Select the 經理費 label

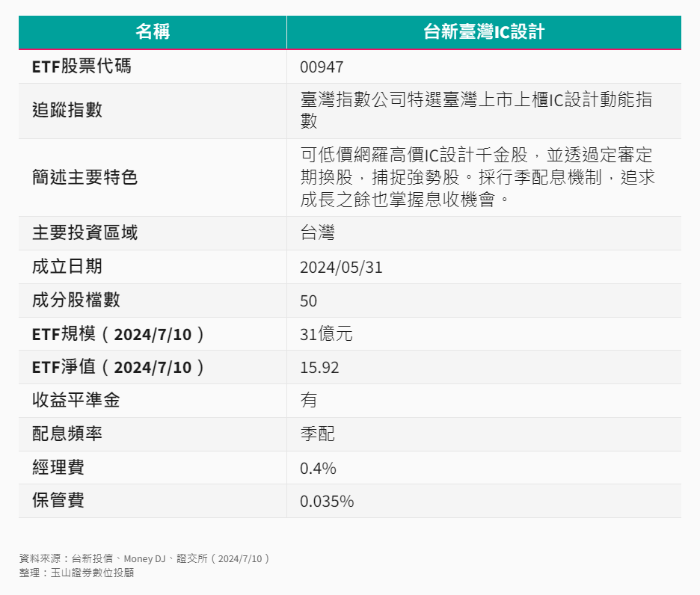coord(58,467)
